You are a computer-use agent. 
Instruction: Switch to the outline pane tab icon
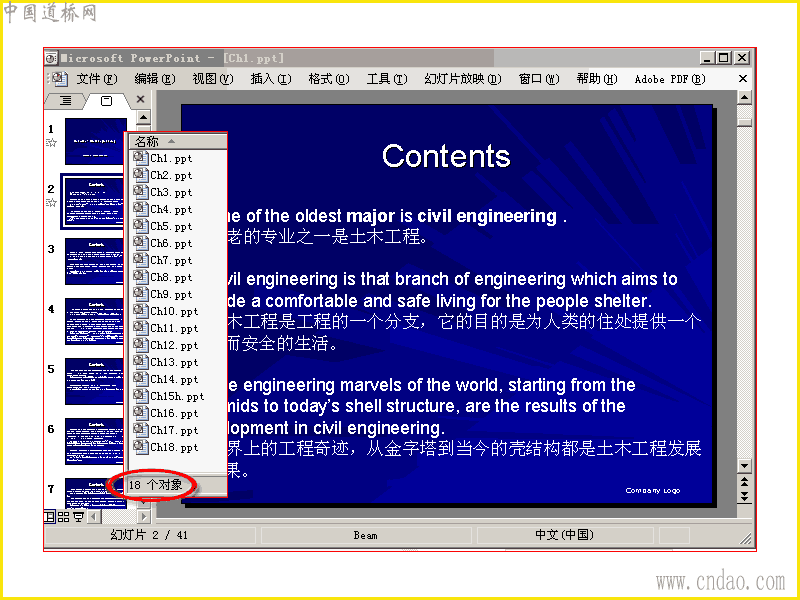point(66,101)
